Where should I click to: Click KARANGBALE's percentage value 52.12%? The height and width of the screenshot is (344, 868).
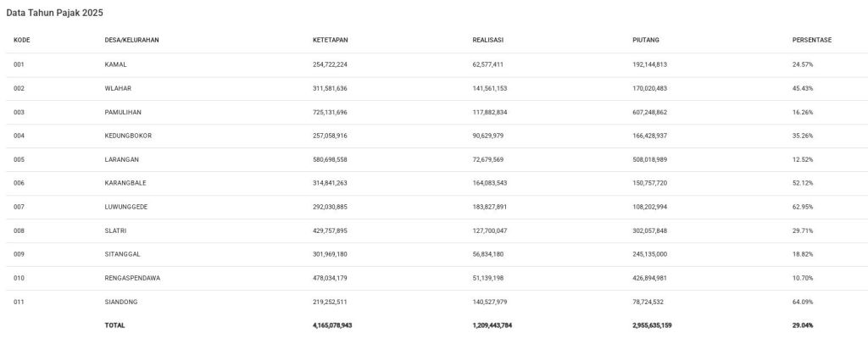tap(802, 183)
